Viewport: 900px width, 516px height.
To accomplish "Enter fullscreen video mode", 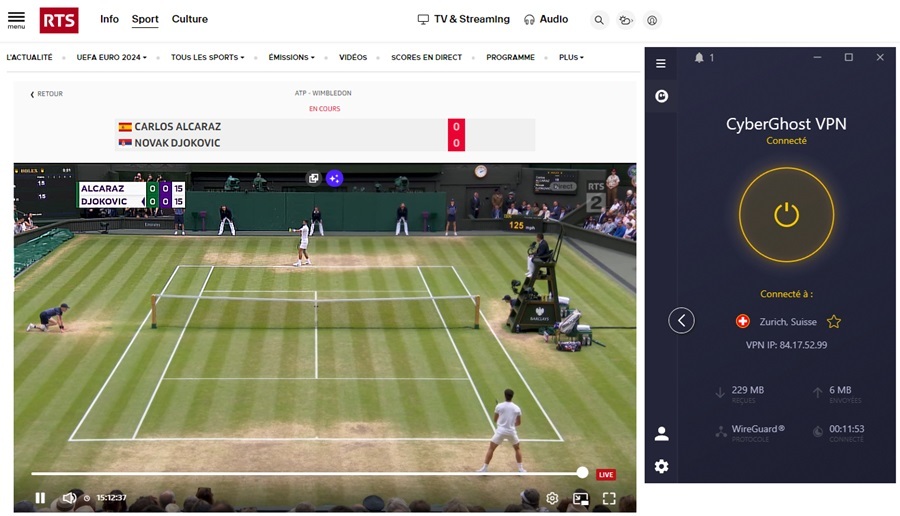I will click(609, 498).
